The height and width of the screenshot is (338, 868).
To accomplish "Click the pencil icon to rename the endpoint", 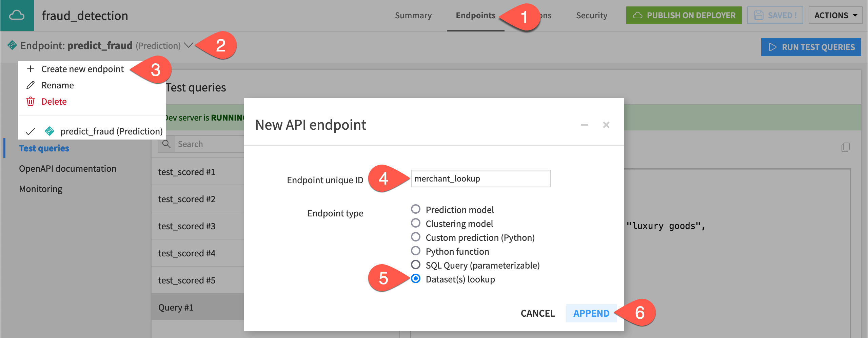I will tap(31, 85).
